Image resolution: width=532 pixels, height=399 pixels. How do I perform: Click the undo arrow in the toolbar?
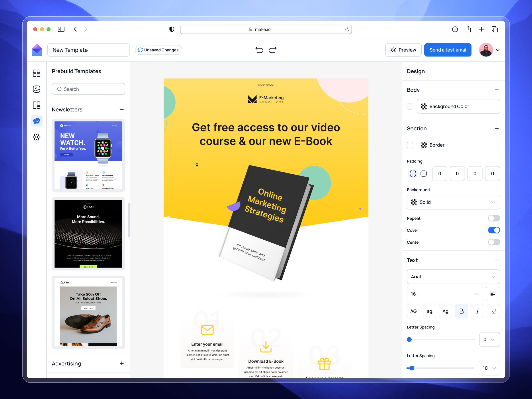[259, 50]
